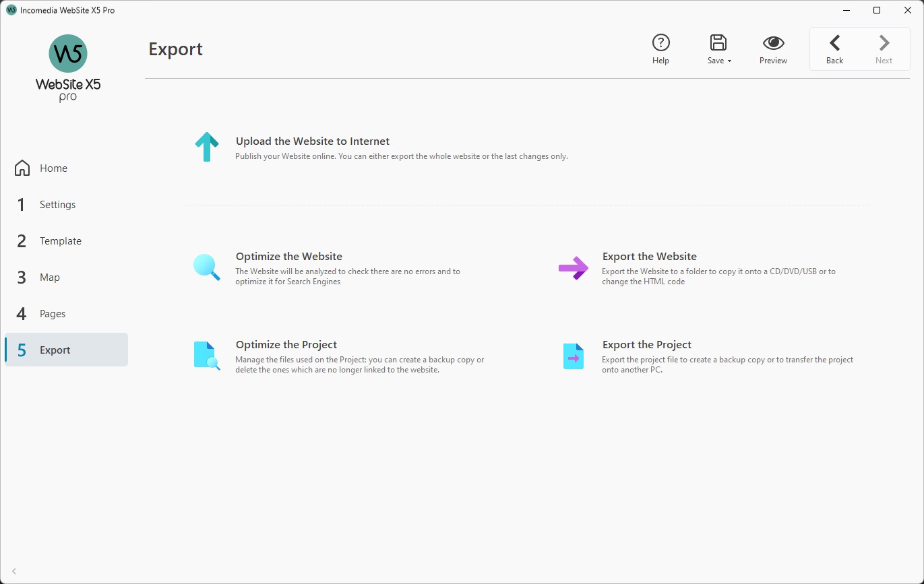Click the teal upload arrow icon
The image size is (924, 584).
[206, 147]
